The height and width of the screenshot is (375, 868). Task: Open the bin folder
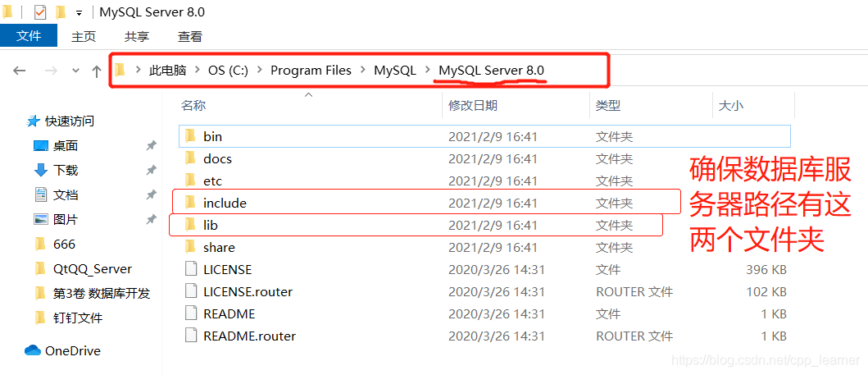(x=212, y=136)
